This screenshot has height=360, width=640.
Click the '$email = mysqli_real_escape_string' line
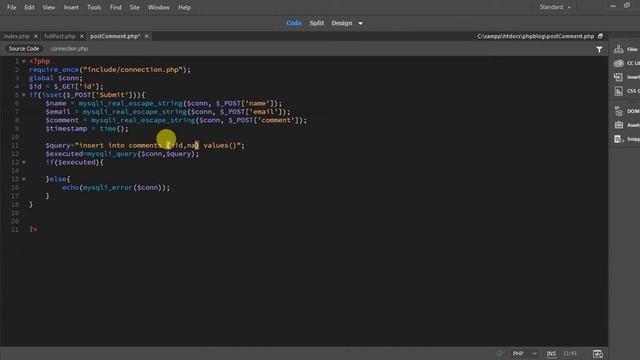coord(168,112)
